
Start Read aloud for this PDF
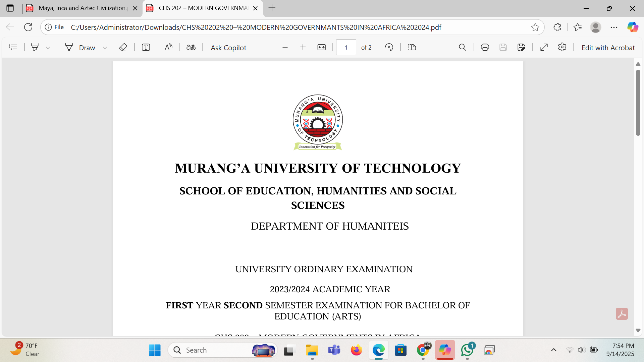(168, 47)
